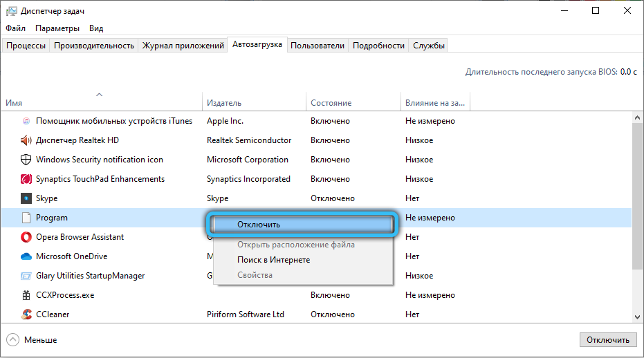Select the Windows Security shield icon
644x358 pixels.
pyautogui.click(x=26, y=160)
